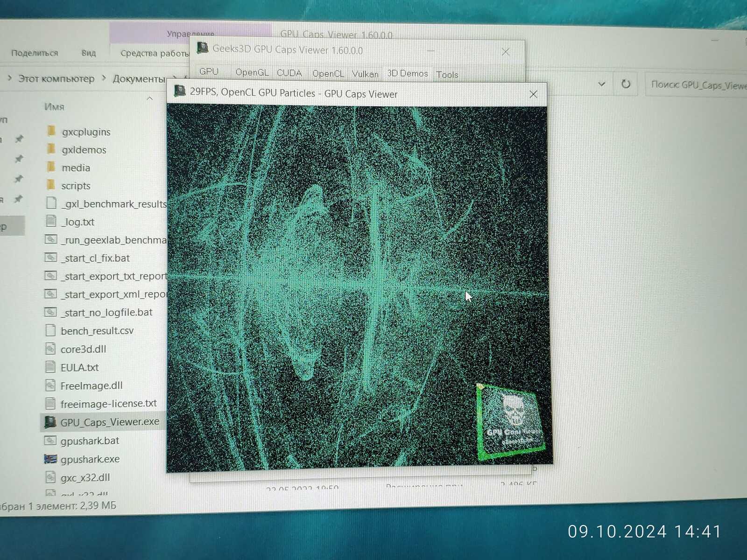Open the gxldemos folder icon
Image resolution: width=747 pixels, height=560 pixels.
(51, 149)
